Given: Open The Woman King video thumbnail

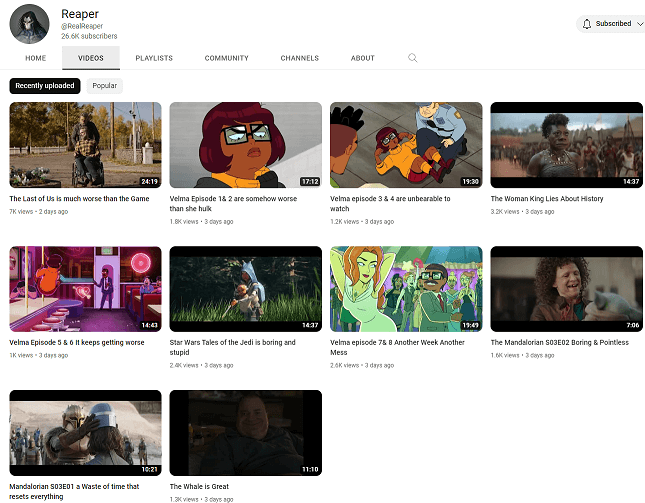Looking at the screenshot, I should pos(566,145).
